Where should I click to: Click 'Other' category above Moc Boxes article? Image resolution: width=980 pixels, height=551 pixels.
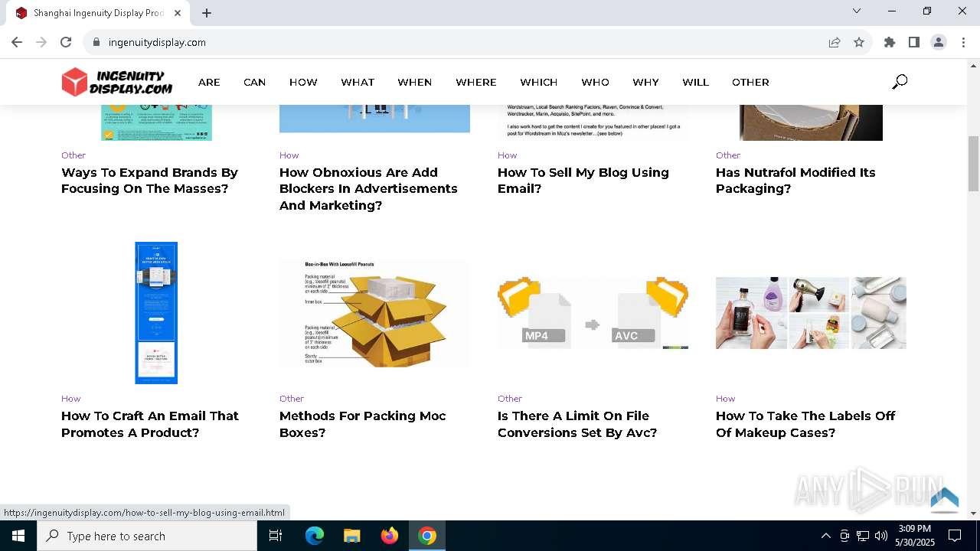coord(292,399)
